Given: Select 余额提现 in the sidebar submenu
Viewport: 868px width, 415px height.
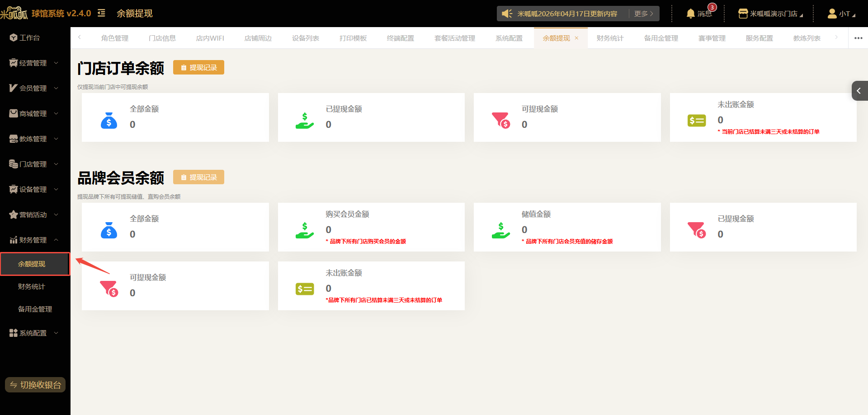Looking at the screenshot, I should pyautogui.click(x=35, y=264).
